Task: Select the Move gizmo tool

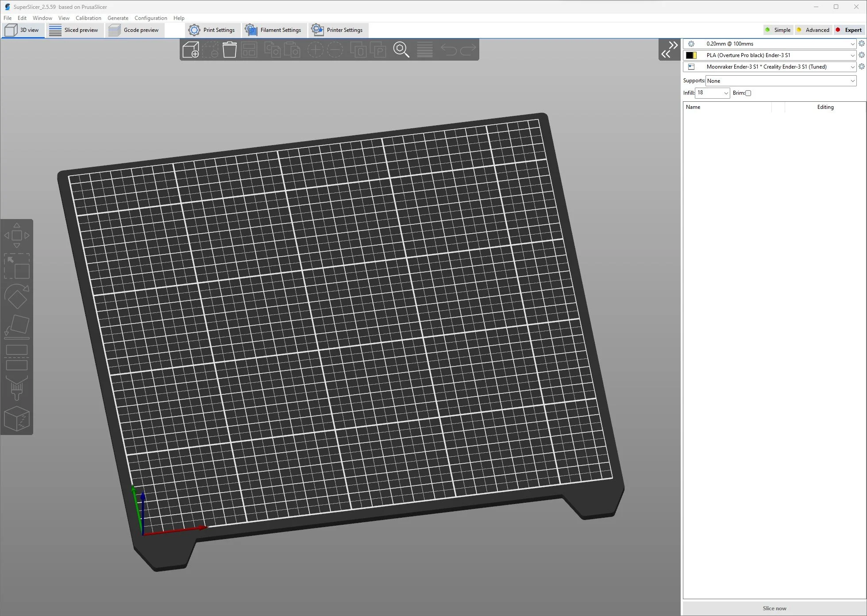Action: tap(17, 235)
